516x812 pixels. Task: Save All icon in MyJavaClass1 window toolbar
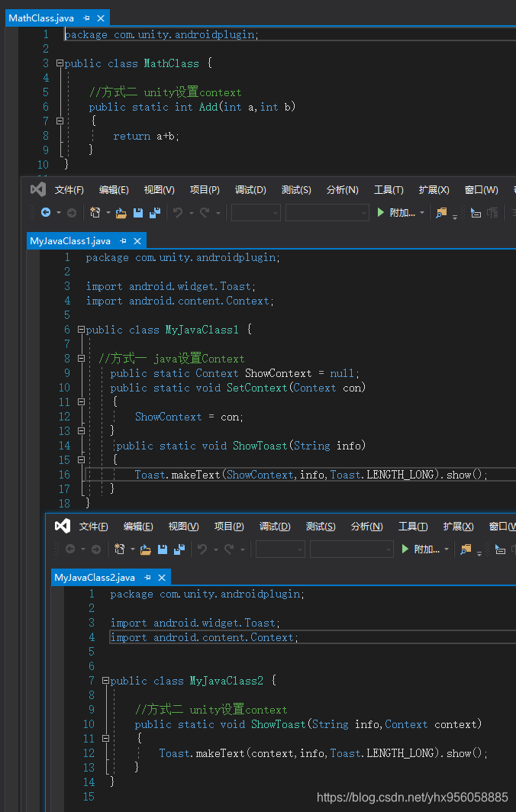[154, 213]
